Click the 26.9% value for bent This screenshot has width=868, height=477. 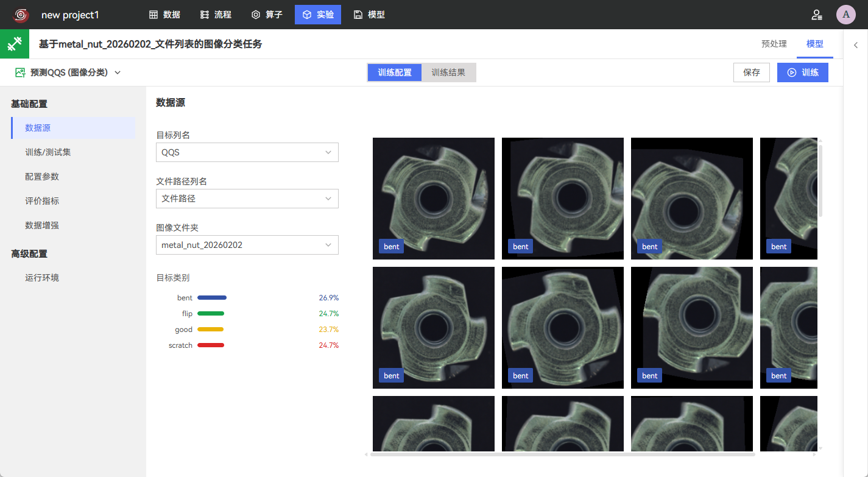coord(329,298)
